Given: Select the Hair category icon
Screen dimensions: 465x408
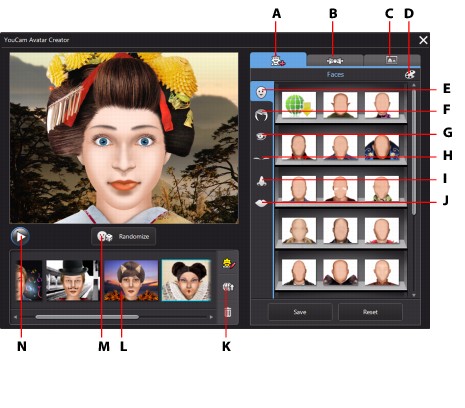Looking at the screenshot, I should click(x=261, y=115).
